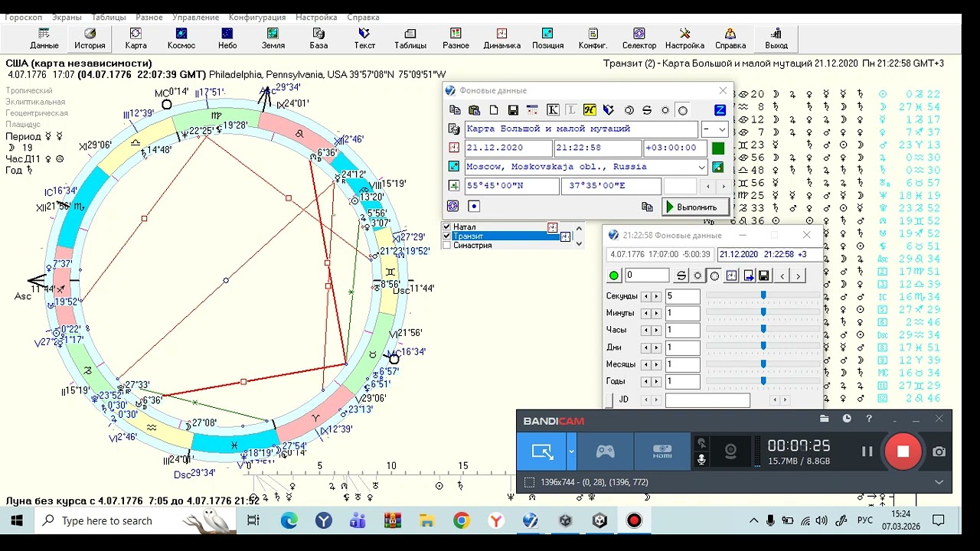Viewport: 980px width, 551px height.
Task: Click the Секунды slider handle
Action: click(763, 295)
